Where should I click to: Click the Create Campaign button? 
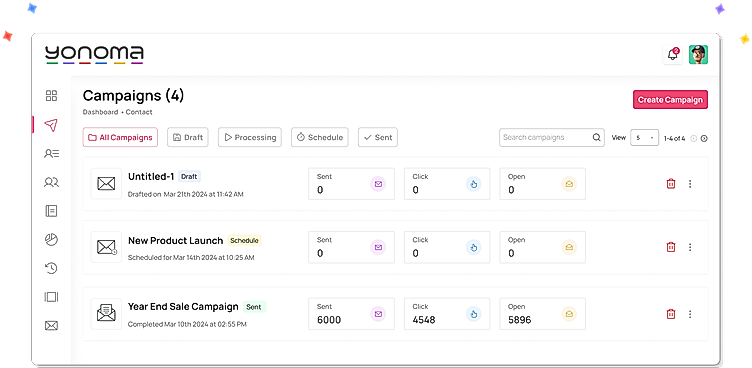(670, 100)
